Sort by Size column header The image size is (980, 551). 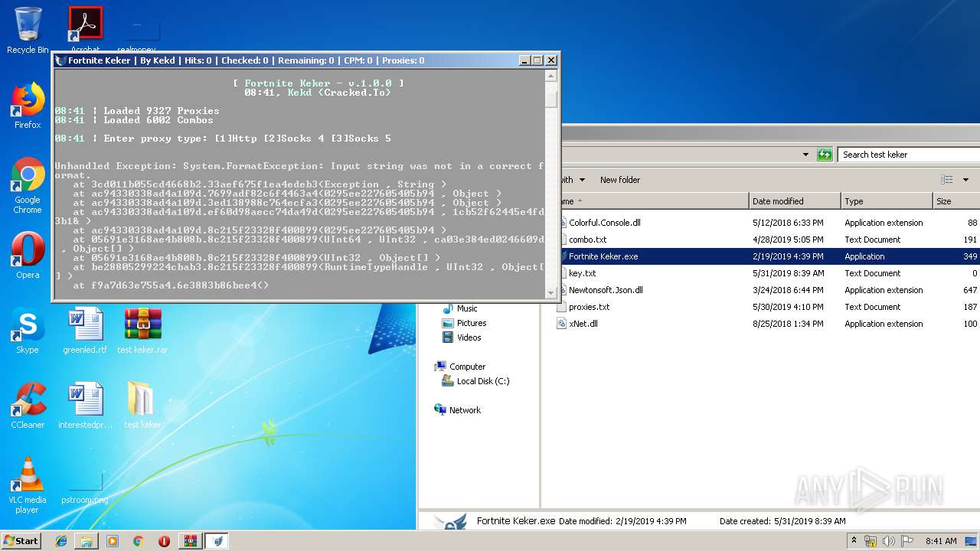pos(955,201)
